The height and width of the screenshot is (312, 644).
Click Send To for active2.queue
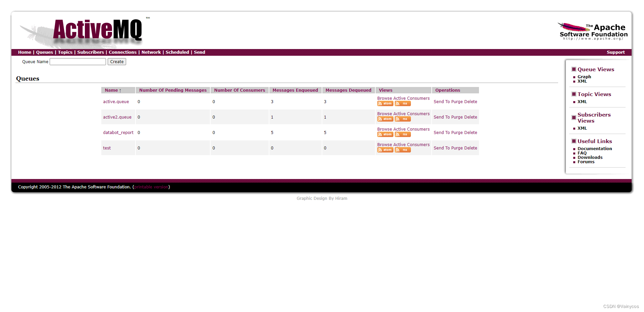442,117
